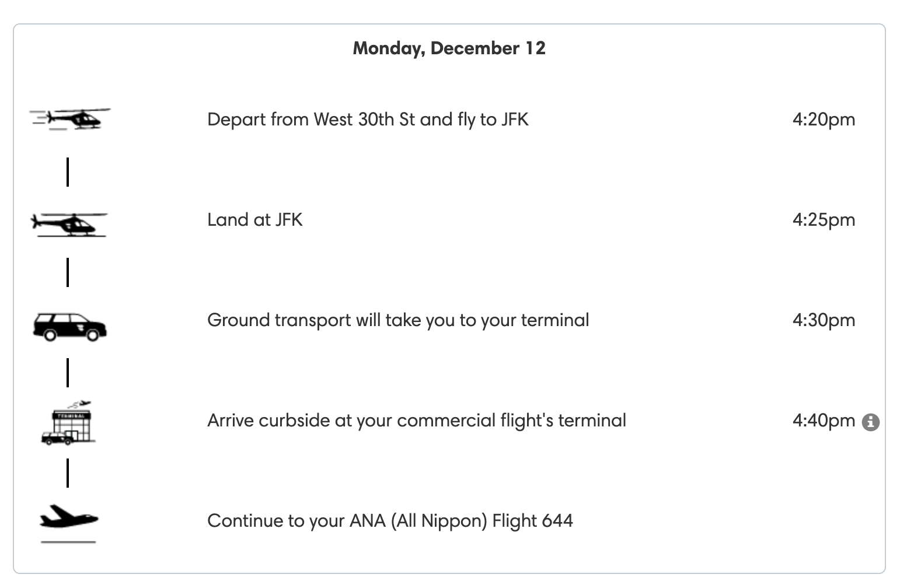Click connector line below landing helicopter
900x588 pixels.
click(68, 272)
